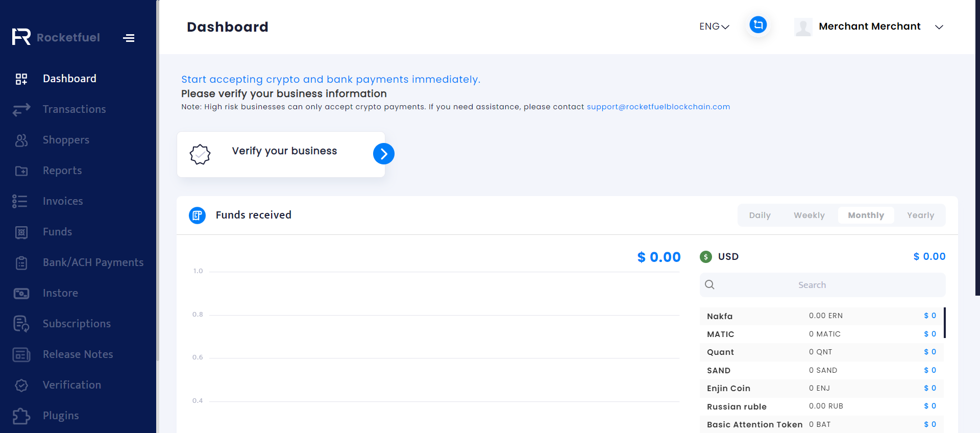This screenshot has width=980, height=433.
Task: Click blue arrow on Verify your business
Action: point(384,154)
